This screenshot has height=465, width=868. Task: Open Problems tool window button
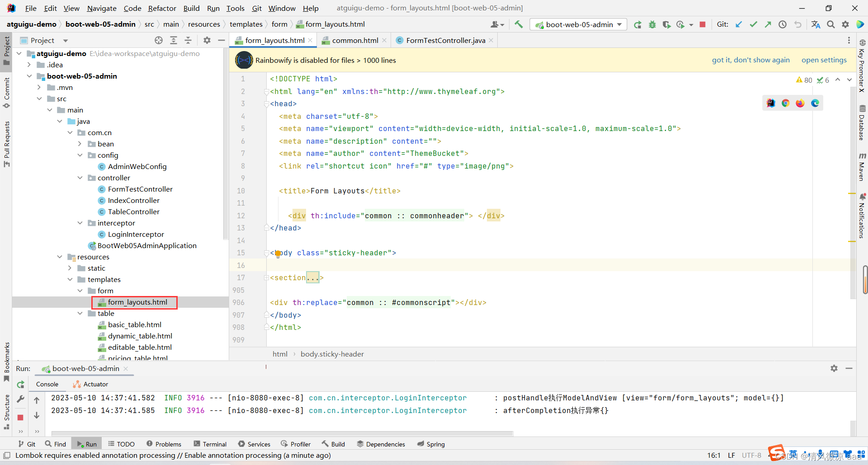(164, 444)
